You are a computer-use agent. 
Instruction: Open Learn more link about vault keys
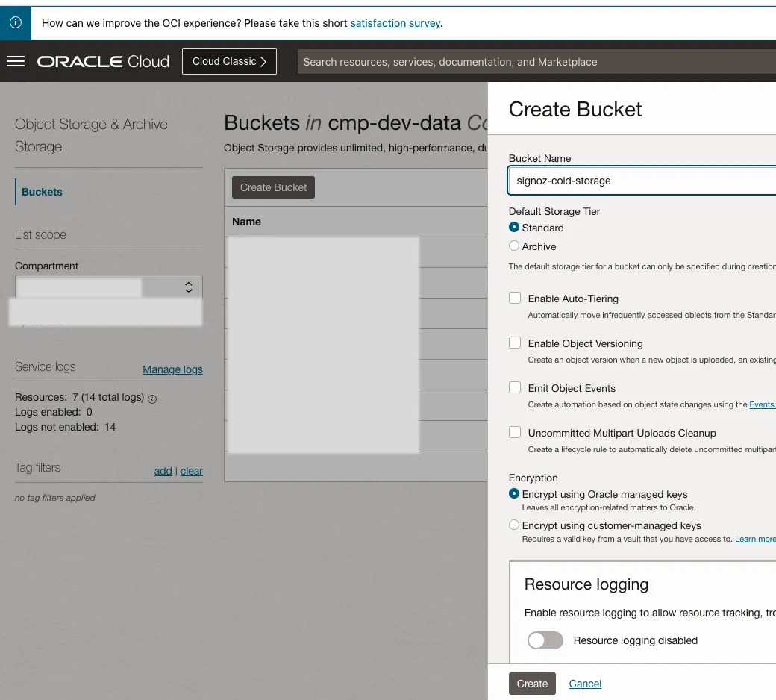(x=755, y=539)
